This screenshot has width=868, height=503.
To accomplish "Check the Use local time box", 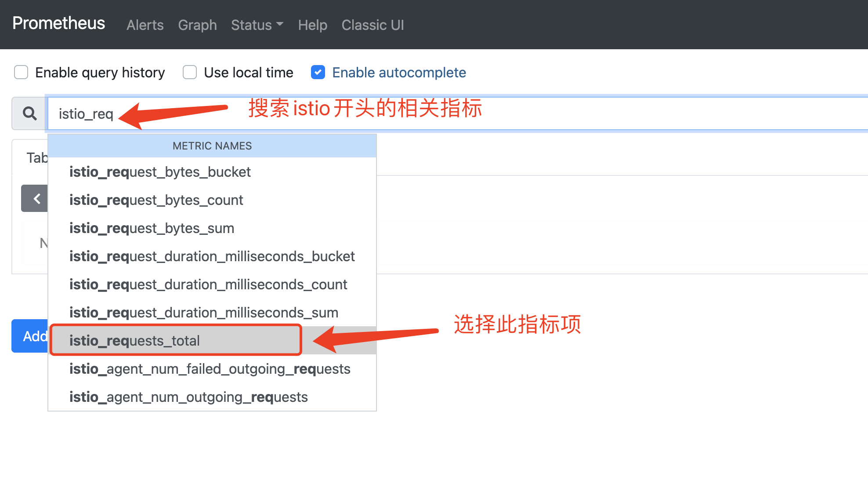I will pos(190,72).
